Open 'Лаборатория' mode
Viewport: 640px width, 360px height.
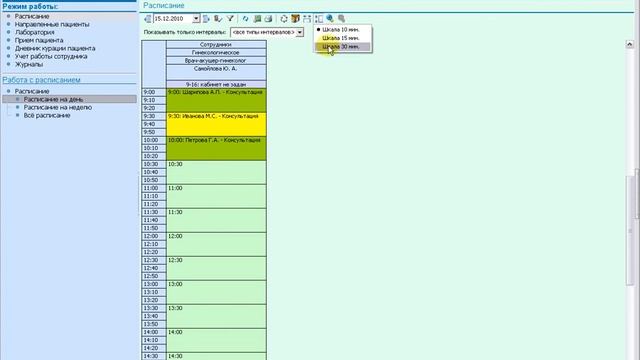coord(34,32)
